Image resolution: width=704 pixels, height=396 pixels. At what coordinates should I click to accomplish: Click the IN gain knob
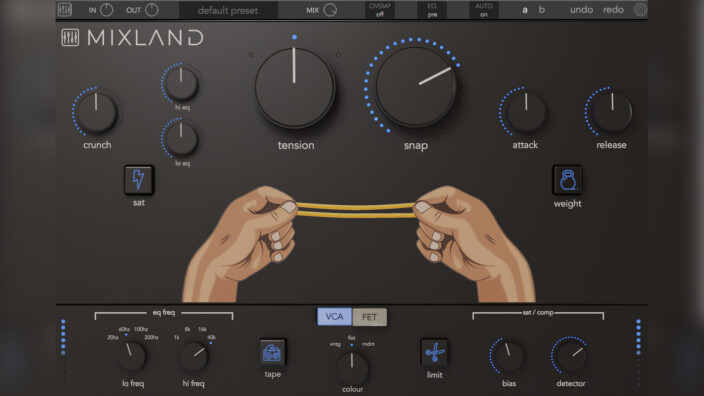pyautogui.click(x=106, y=10)
